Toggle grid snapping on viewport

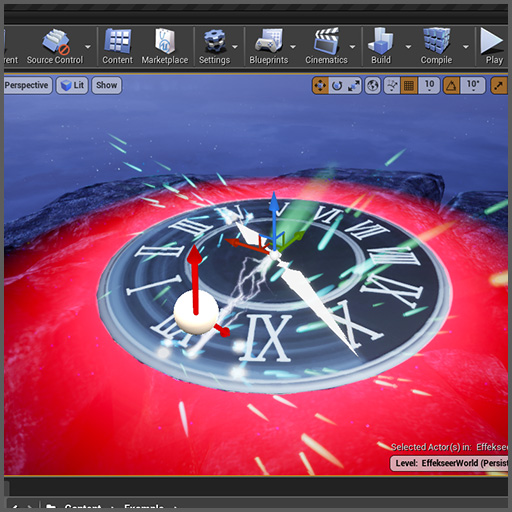coord(409,86)
